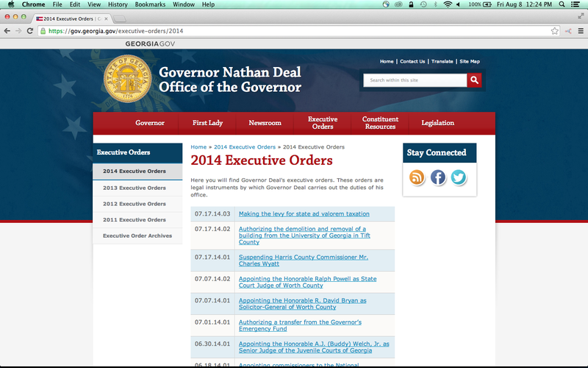588x368 pixels.
Task: Open the Constituent Resources navigation menu
Action: (x=380, y=123)
